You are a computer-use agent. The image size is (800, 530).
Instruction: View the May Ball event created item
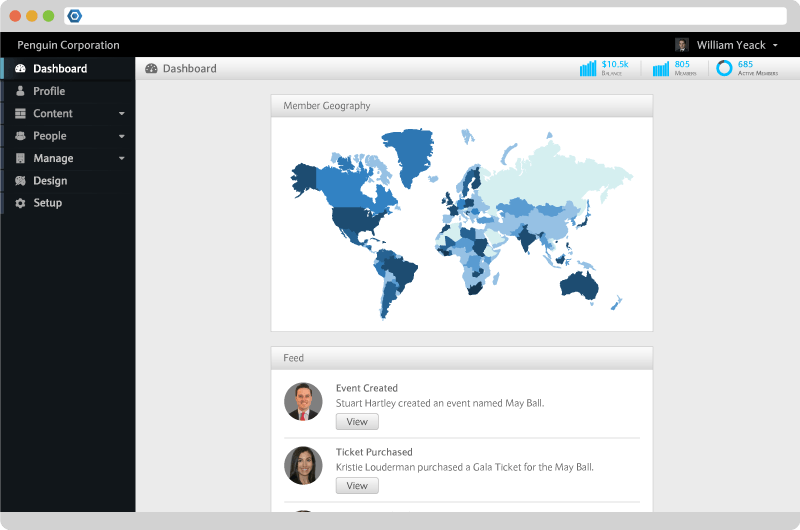click(357, 422)
